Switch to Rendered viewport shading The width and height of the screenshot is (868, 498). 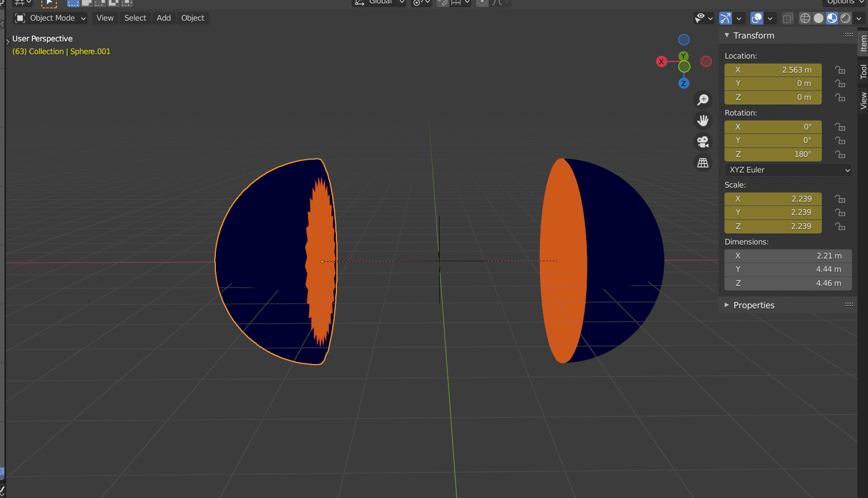846,18
